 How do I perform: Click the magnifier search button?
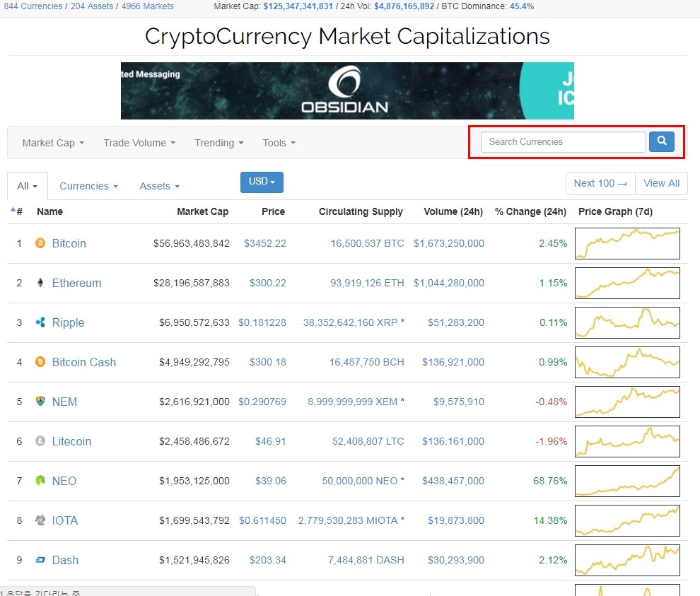pyautogui.click(x=662, y=141)
